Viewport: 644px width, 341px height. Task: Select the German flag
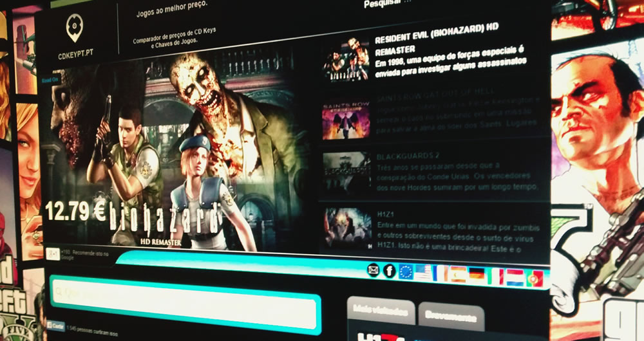click(x=477, y=275)
